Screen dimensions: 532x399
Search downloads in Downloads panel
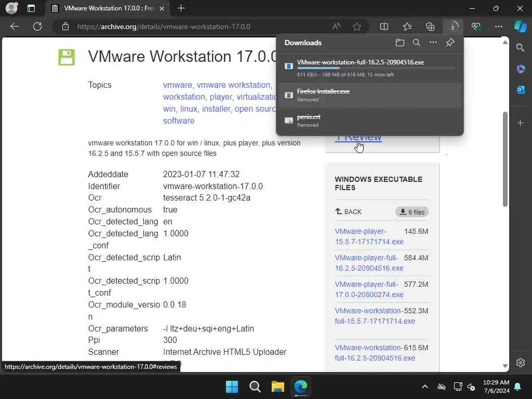pos(417,43)
